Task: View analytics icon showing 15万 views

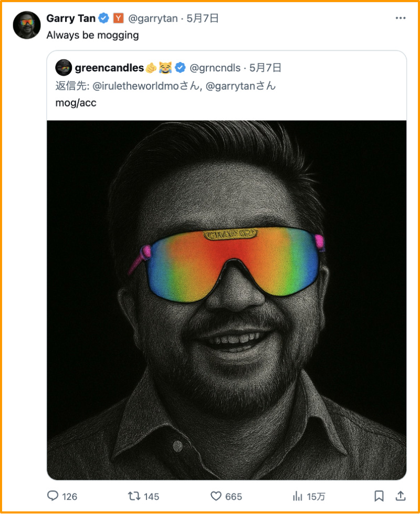Action: point(298,496)
